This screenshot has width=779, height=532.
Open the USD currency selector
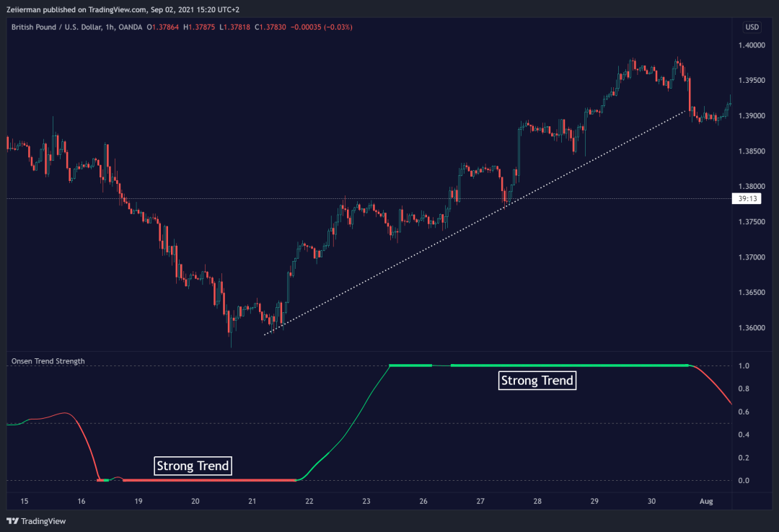pos(752,27)
